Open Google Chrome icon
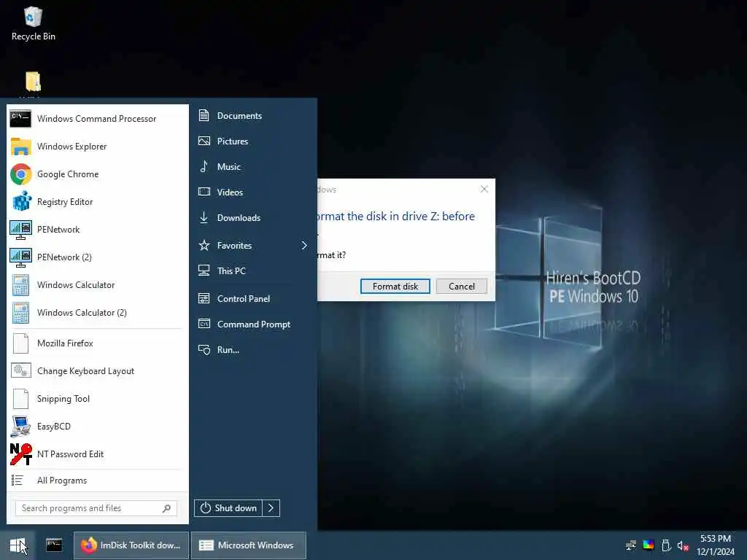Image resolution: width=747 pixels, height=560 pixels. (x=20, y=174)
